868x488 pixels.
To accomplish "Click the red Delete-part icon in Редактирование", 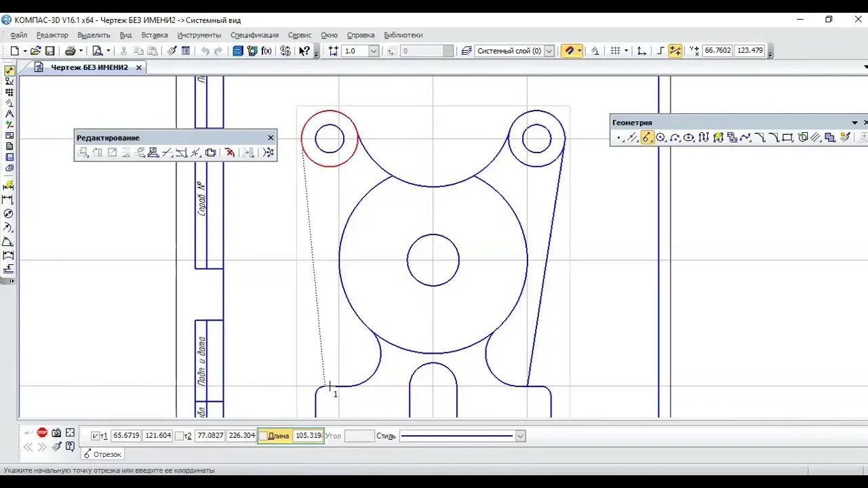I will [x=229, y=152].
